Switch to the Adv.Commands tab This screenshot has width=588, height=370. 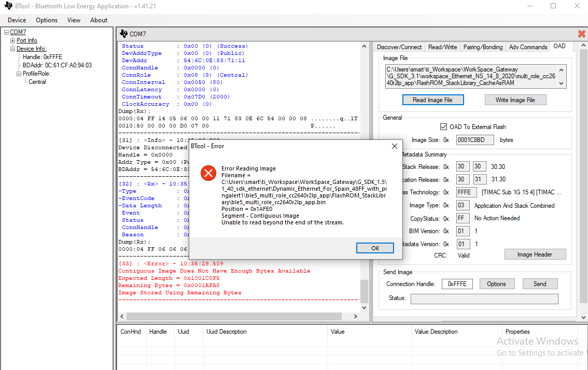coord(528,47)
